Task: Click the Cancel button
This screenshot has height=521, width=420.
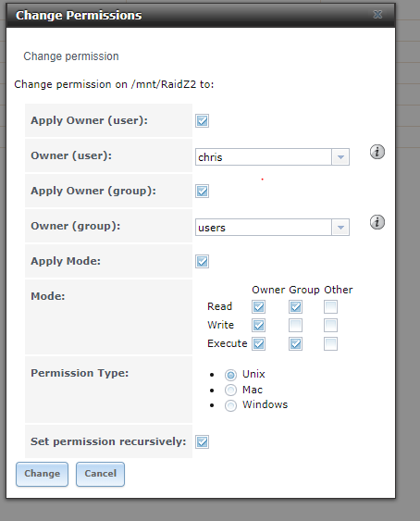Action: click(x=100, y=474)
